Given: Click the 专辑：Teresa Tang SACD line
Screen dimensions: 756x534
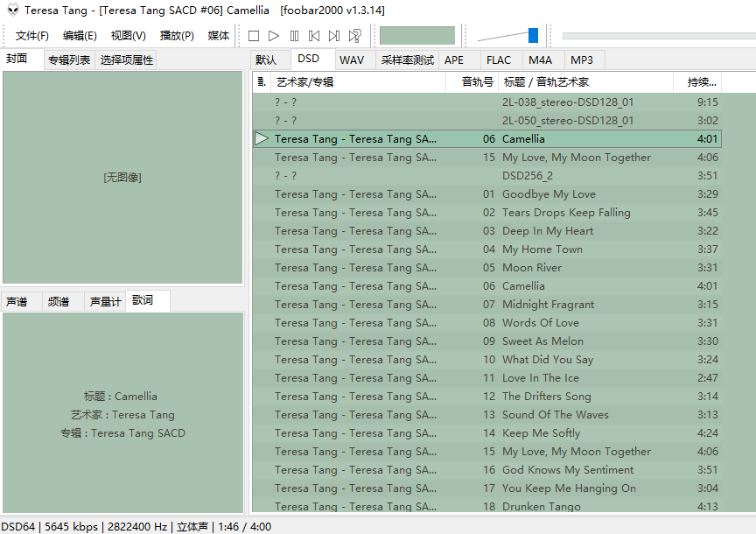Looking at the screenshot, I should click(122, 433).
